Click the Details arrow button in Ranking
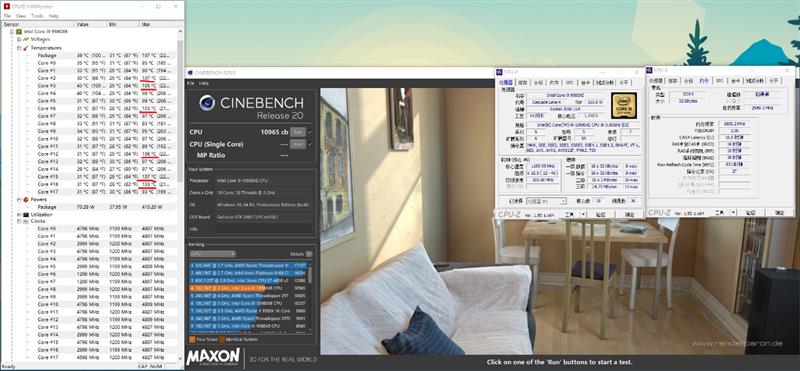Image resolution: width=800 pixels, height=371 pixels. (x=309, y=254)
